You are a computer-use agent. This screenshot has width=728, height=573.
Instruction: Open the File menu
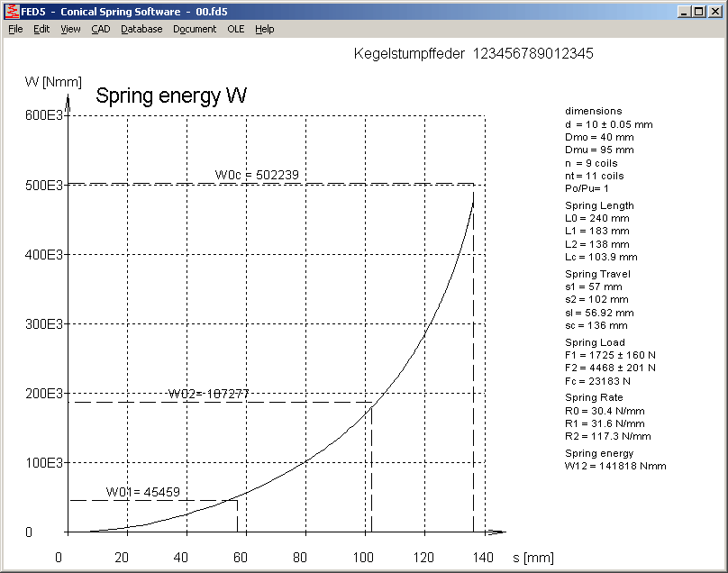[15, 29]
